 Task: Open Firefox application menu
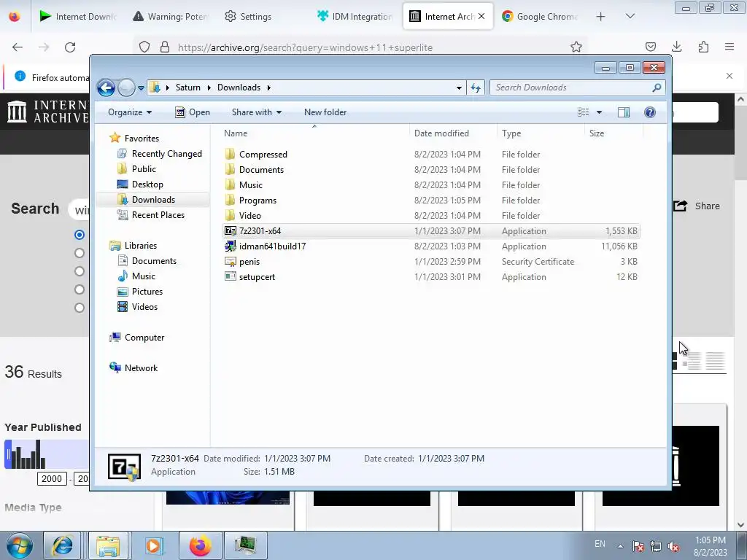click(729, 47)
